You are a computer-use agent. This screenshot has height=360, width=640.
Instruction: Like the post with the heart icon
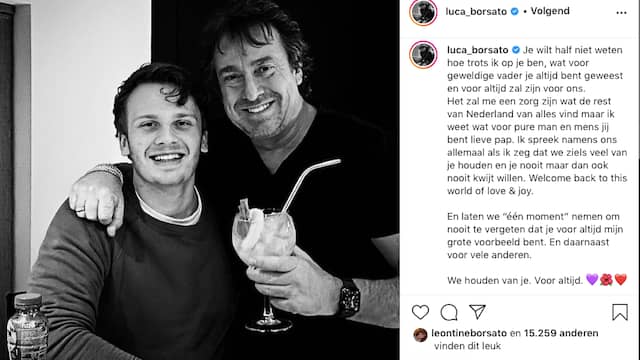[x=420, y=312]
